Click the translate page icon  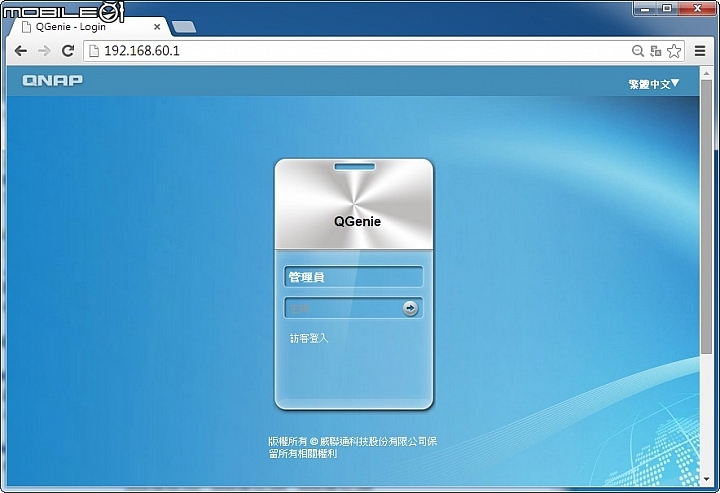tap(656, 51)
